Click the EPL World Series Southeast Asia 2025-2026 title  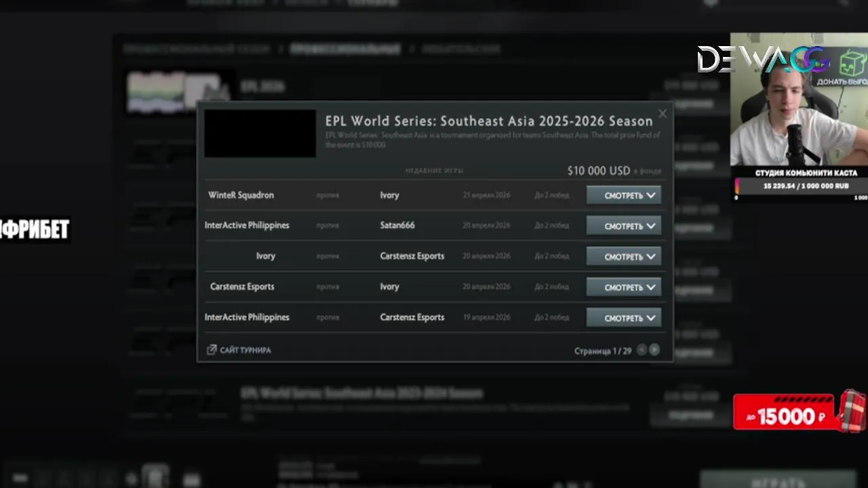click(489, 121)
